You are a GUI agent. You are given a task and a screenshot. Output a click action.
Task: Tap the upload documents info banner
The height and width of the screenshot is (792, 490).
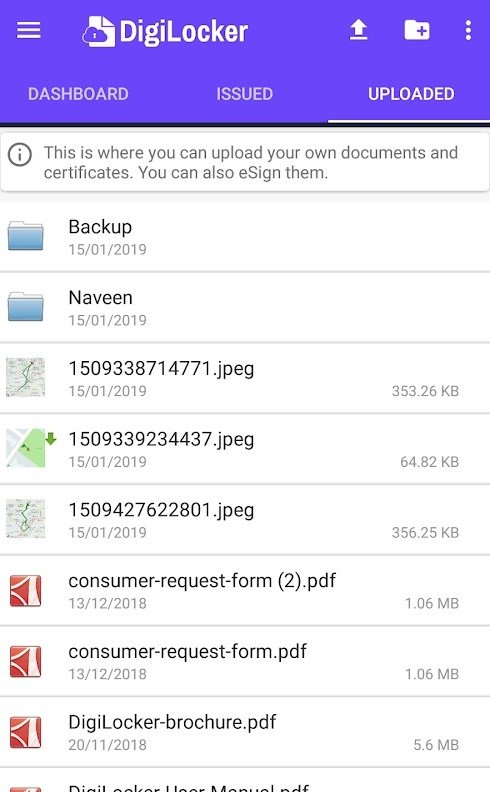pos(245,162)
